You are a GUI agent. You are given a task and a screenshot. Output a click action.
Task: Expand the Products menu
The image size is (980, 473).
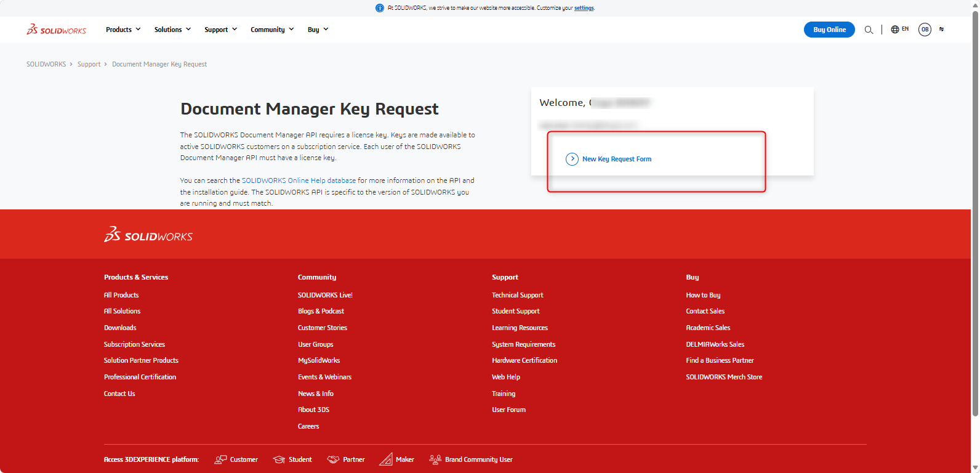pyautogui.click(x=123, y=30)
